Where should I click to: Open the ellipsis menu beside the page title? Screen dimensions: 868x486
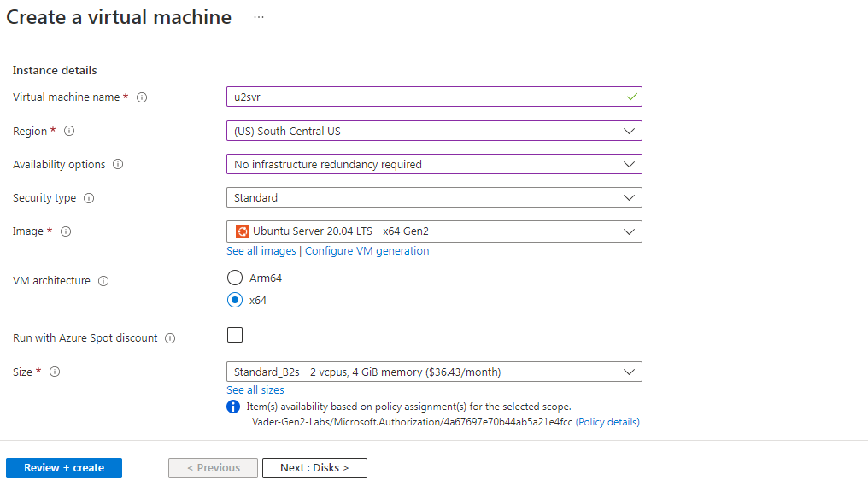(259, 17)
